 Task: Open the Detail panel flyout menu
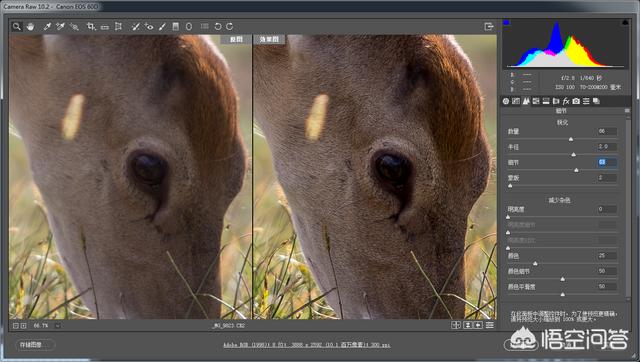coord(627,111)
